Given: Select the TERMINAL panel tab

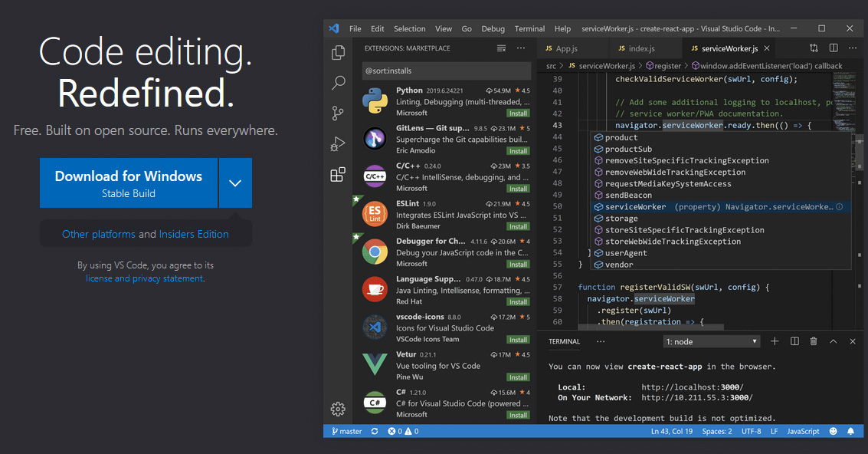Looking at the screenshot, I should point(564,341).
